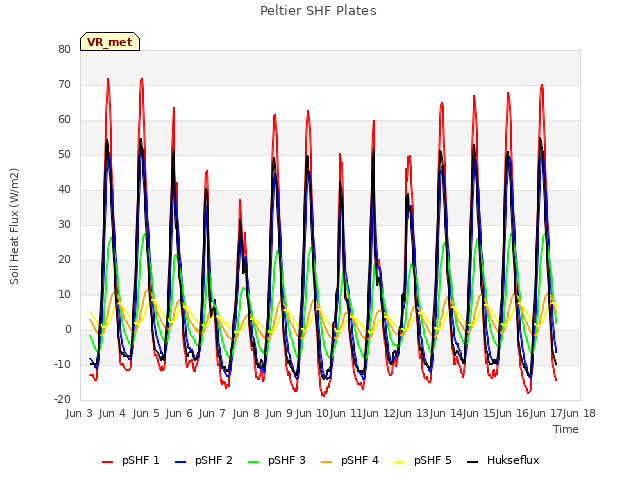Click the 30 y-axis tick label

[64, 224]
